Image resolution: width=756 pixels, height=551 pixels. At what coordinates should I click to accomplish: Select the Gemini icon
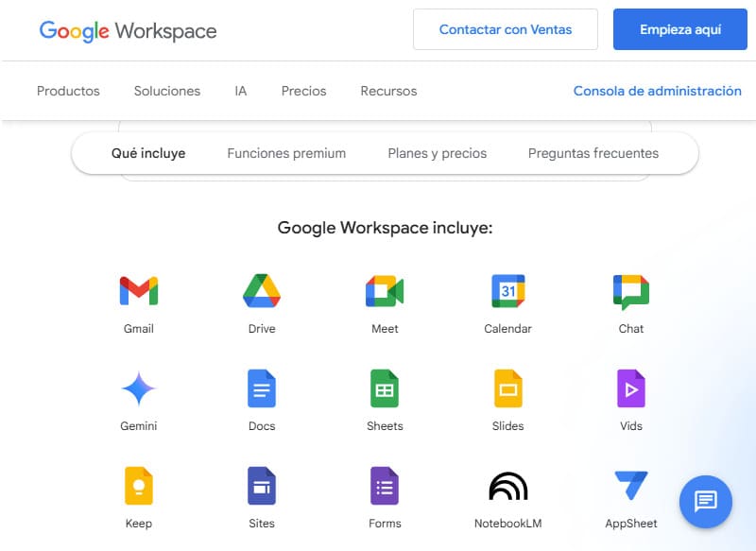click(138, 388)
